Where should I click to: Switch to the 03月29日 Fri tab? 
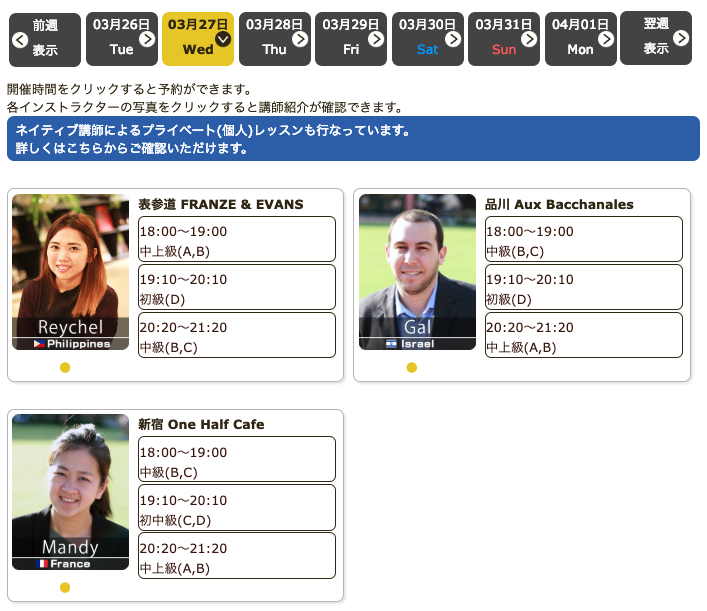click(351, 39)
